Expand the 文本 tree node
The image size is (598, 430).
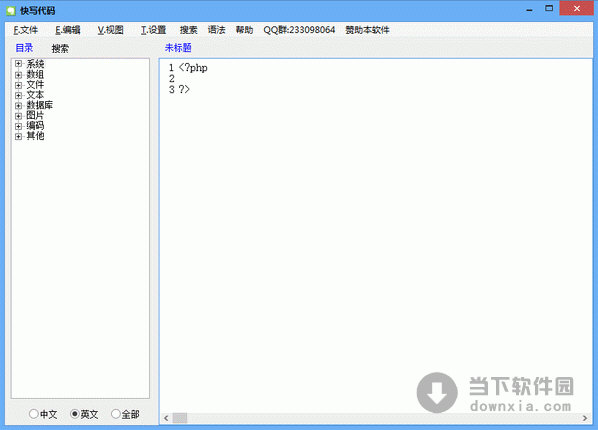(x=18, y=95)
